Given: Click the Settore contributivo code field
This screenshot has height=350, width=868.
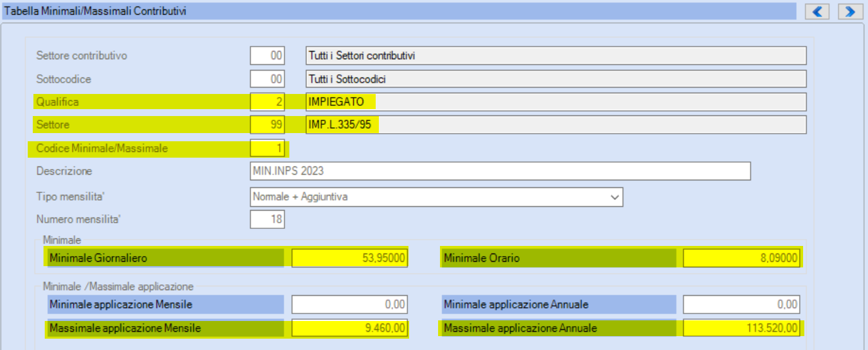Looking at the screenshot, I should 268,55.
